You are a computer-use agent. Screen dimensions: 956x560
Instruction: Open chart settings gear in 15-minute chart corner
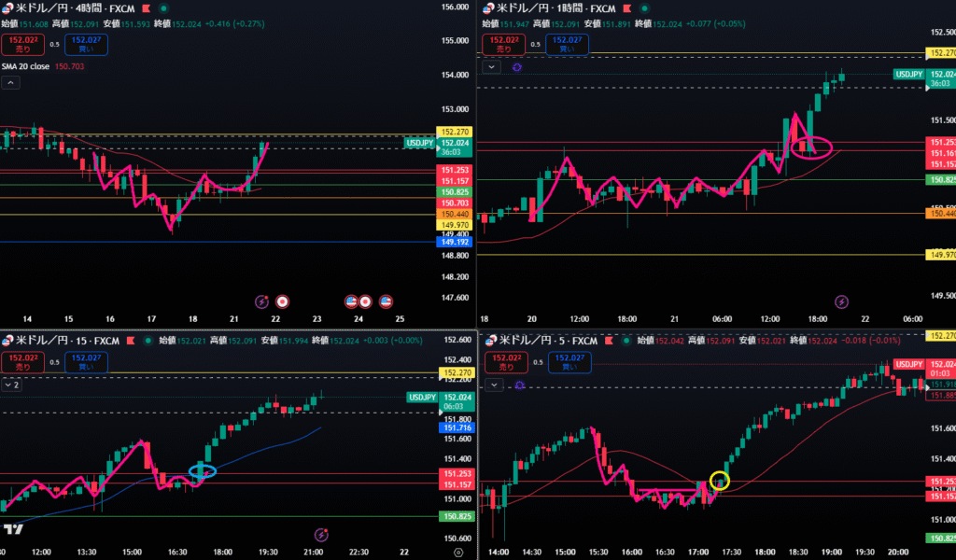(457, 553)
